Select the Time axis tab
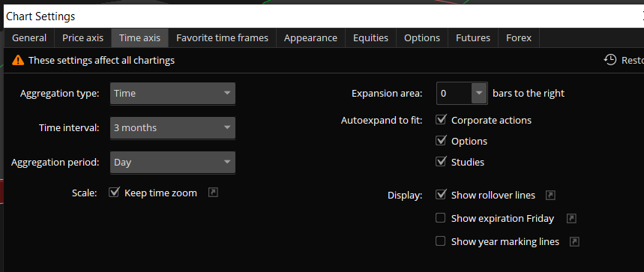The width and height of the screenshot is (644, 272). 139,38
